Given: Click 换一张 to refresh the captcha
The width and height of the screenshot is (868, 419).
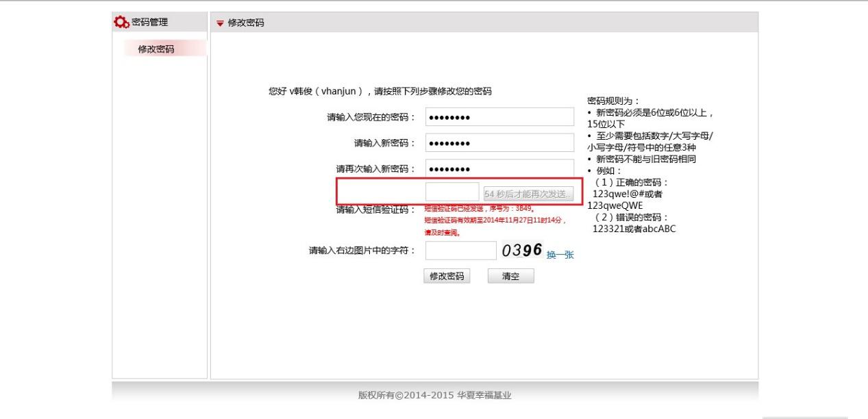Looking at the screenshot, I should (560, 255).
